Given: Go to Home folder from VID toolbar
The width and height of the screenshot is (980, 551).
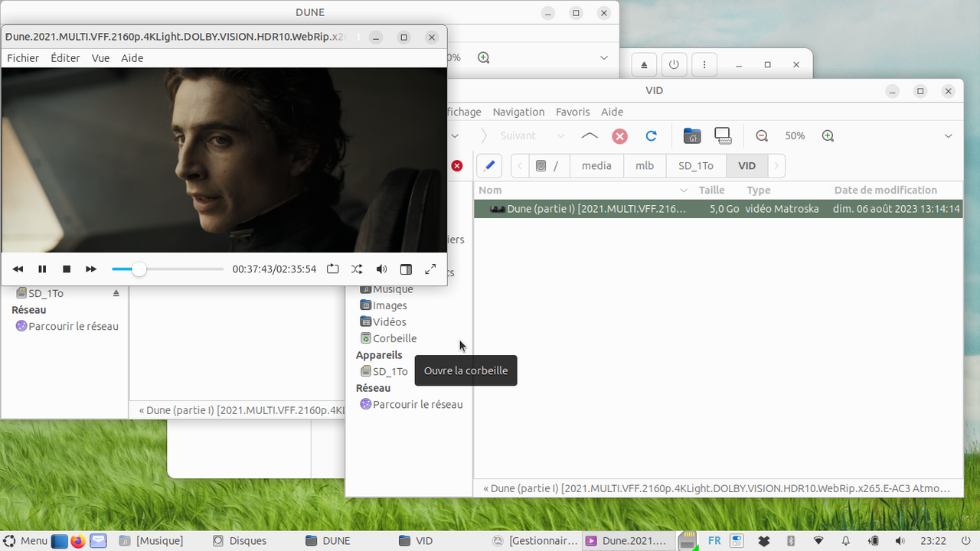Looking at the screenshot, I should (x=692, y=135).
